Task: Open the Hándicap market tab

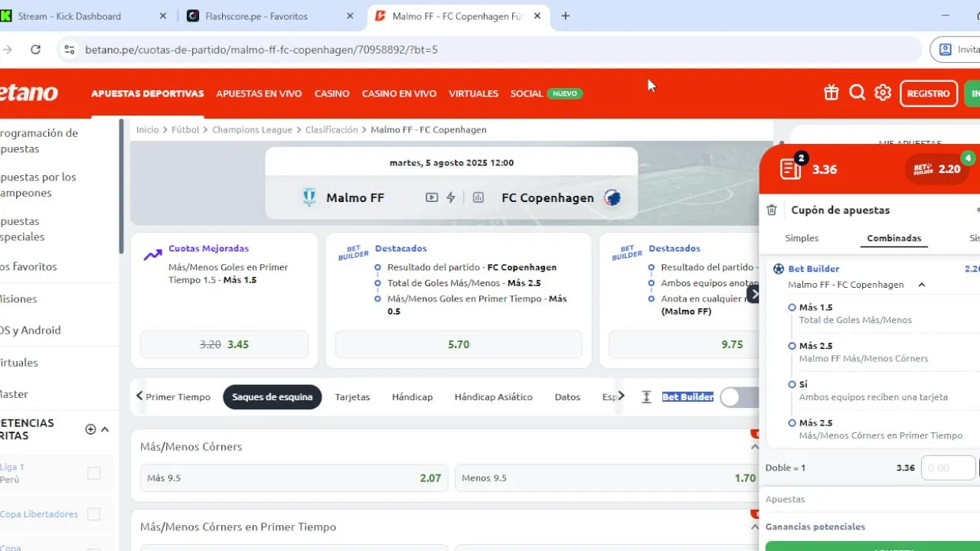Action: [x=412, y=397]
